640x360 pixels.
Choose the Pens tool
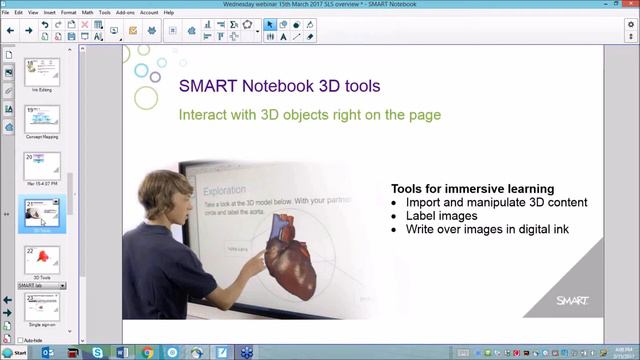coord(270,37)
